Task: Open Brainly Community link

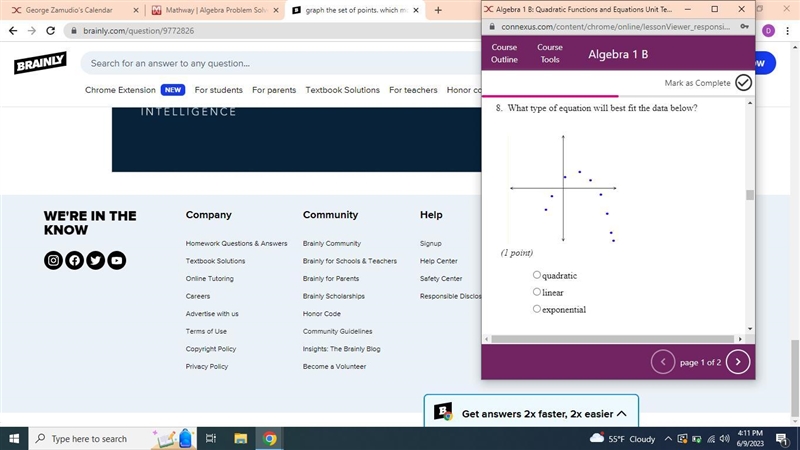Action: point(332,243)
